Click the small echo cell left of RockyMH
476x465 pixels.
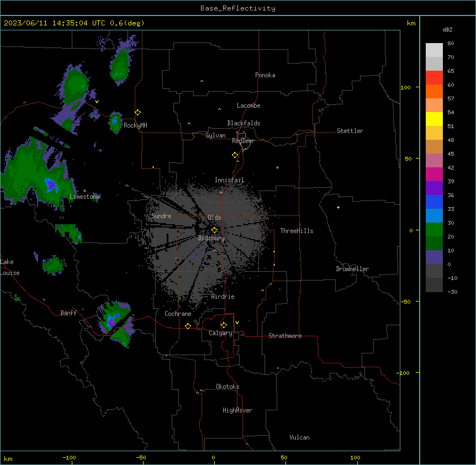(115, 121)
